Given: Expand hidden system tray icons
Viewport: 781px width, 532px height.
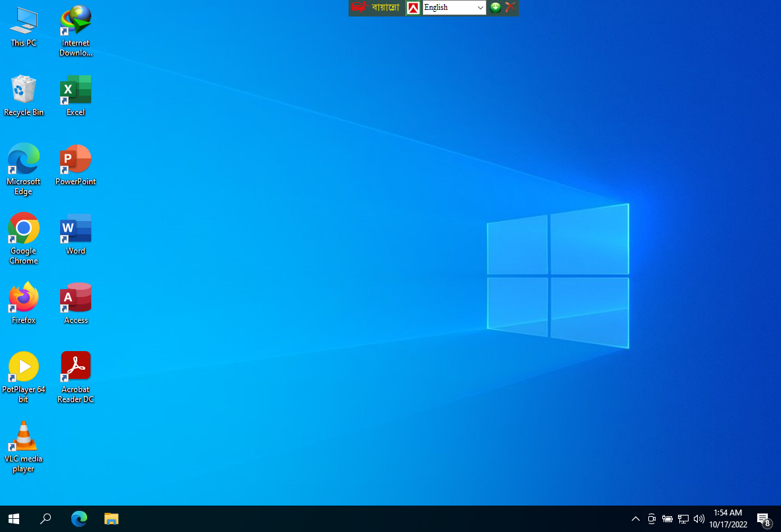Looking at the screenshot, I should (636, 519).
